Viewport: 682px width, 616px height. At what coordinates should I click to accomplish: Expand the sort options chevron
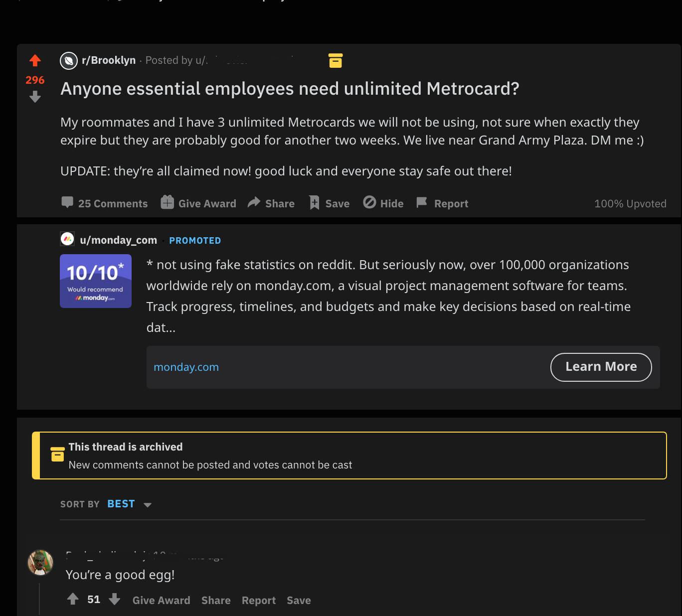148,505
